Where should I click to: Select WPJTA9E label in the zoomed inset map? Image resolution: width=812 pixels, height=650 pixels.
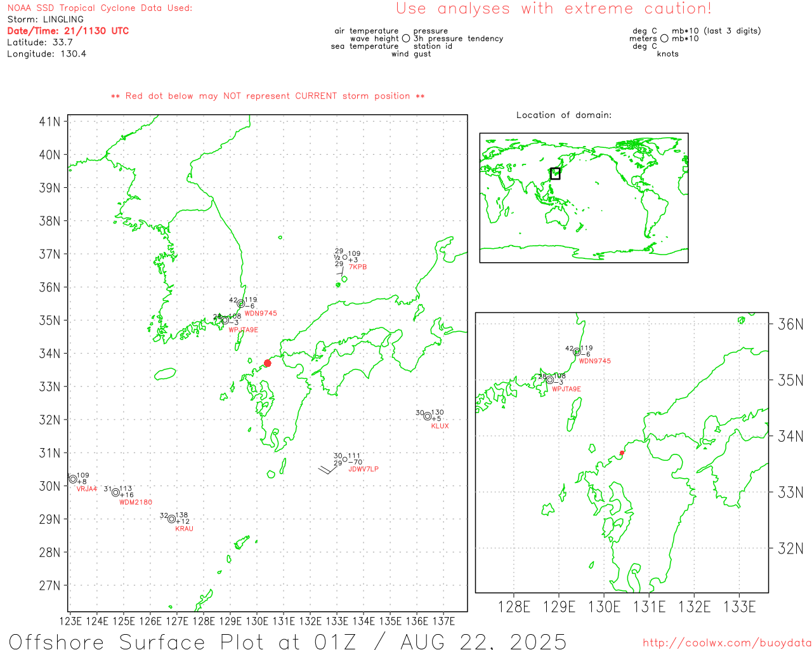tap(566, 389)
